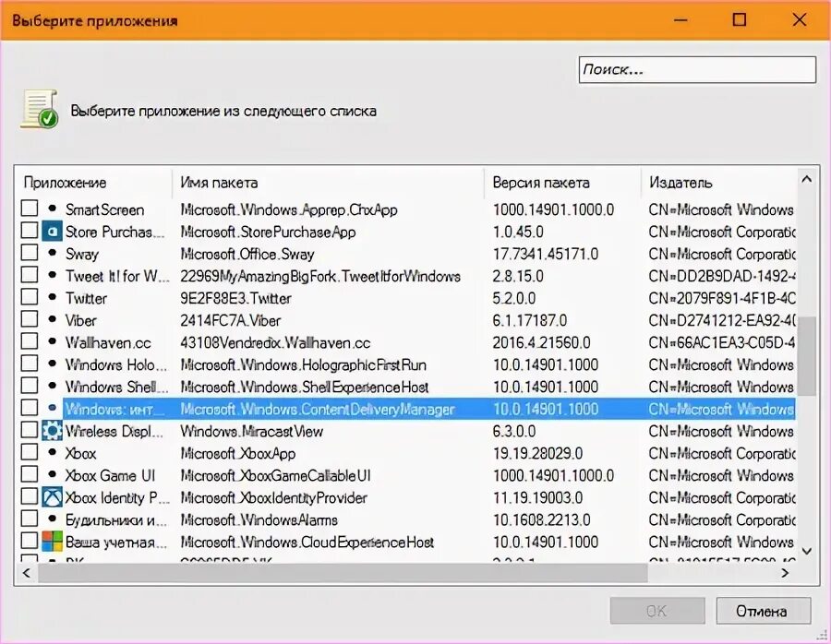Screen dimensions: 831x644
Task: Click version 17.7341.45171.0 cell
Action: pos(546,254)
